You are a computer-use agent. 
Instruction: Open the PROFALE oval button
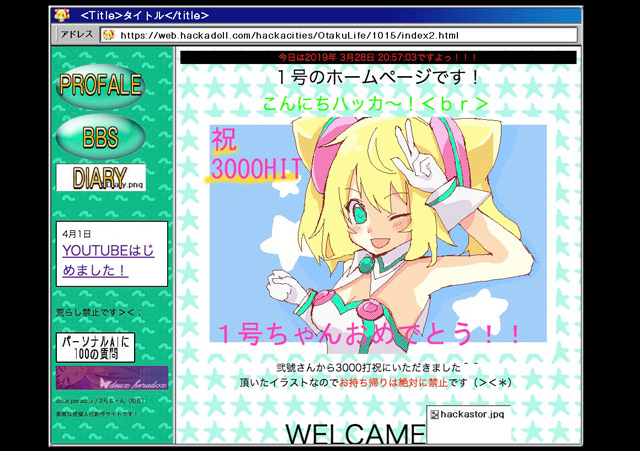click(101, 85)
